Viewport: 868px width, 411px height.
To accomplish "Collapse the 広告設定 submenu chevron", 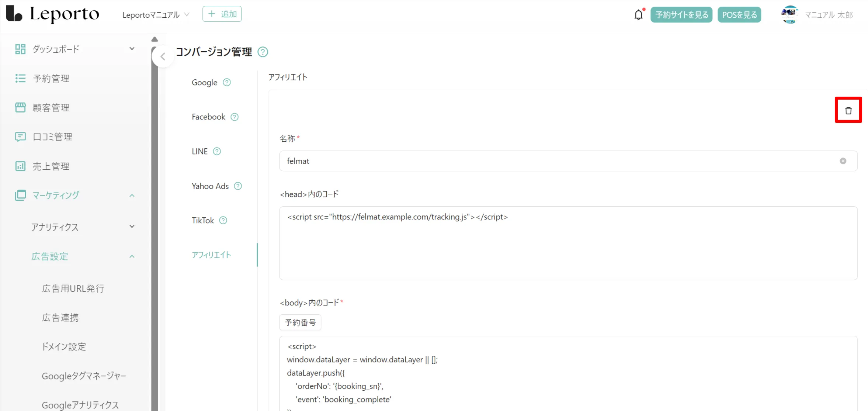I will coord(132,256).
